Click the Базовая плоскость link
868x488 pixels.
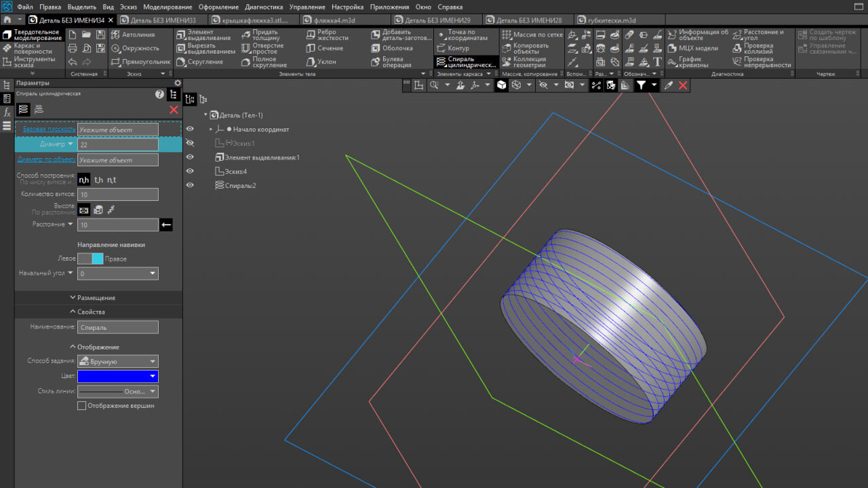coord(49,129)
